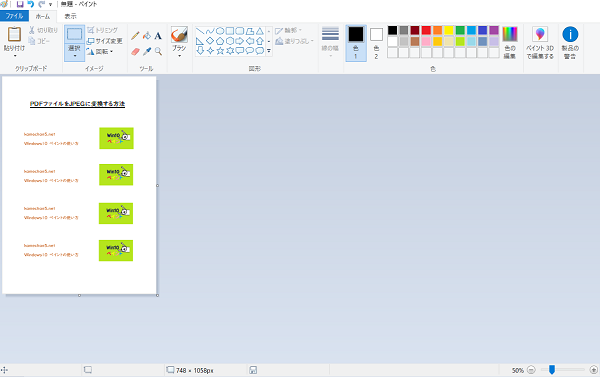The height and width of the screenshot is (377, 600).
Task: Open the shape Outline (輪郭) dropdown
Action: pos(288,30)
